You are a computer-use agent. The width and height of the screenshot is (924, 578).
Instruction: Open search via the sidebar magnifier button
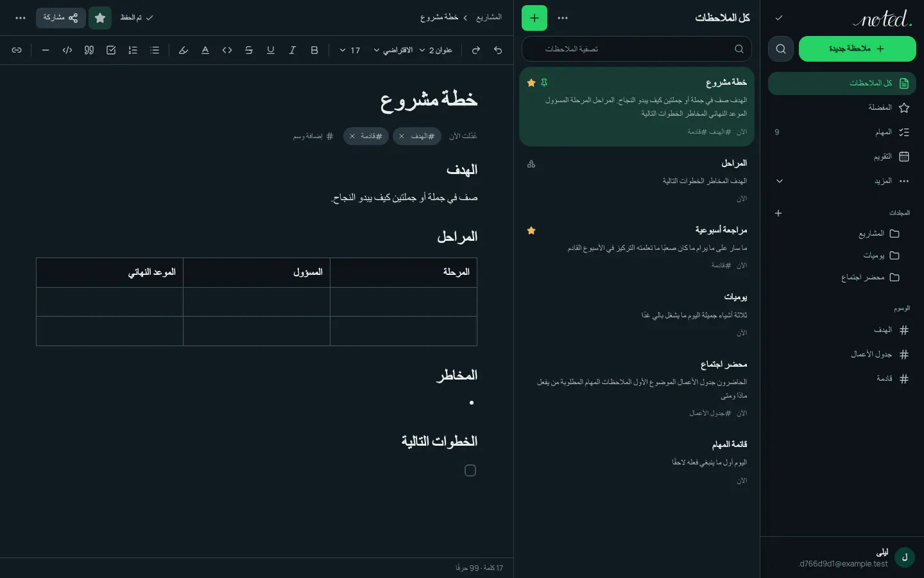coord(781,49)
